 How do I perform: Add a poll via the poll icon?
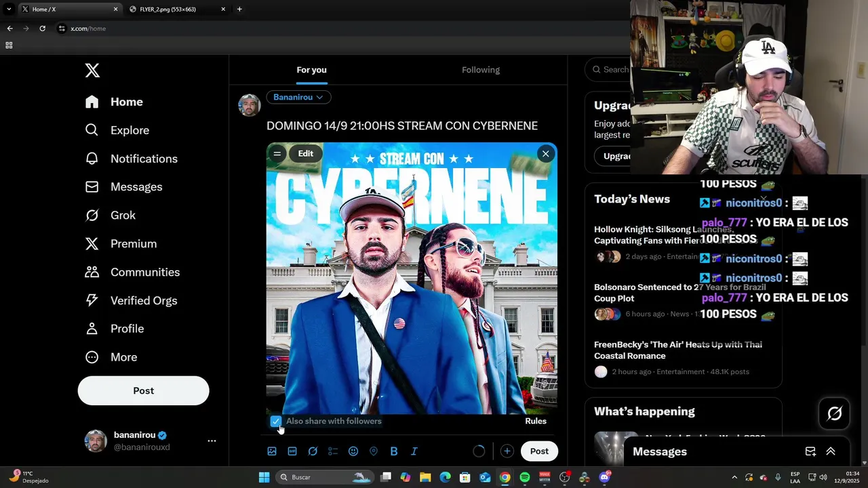pos(333,451)
